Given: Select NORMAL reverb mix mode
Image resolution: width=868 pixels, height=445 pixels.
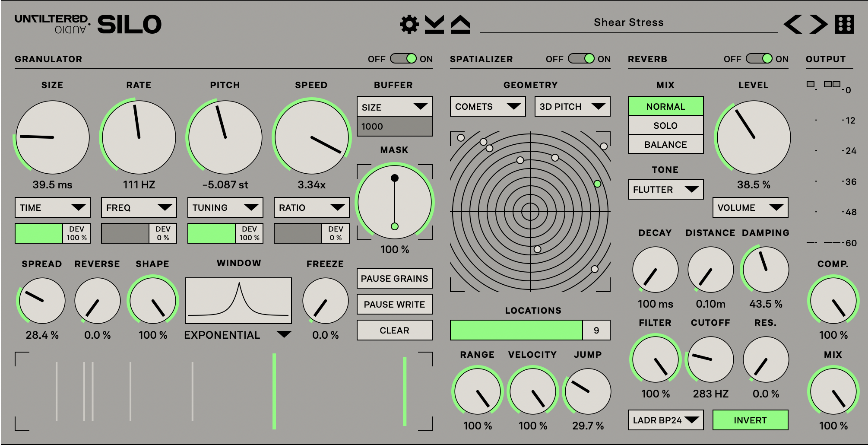Looking at the screenshot, I should [666, 106].
